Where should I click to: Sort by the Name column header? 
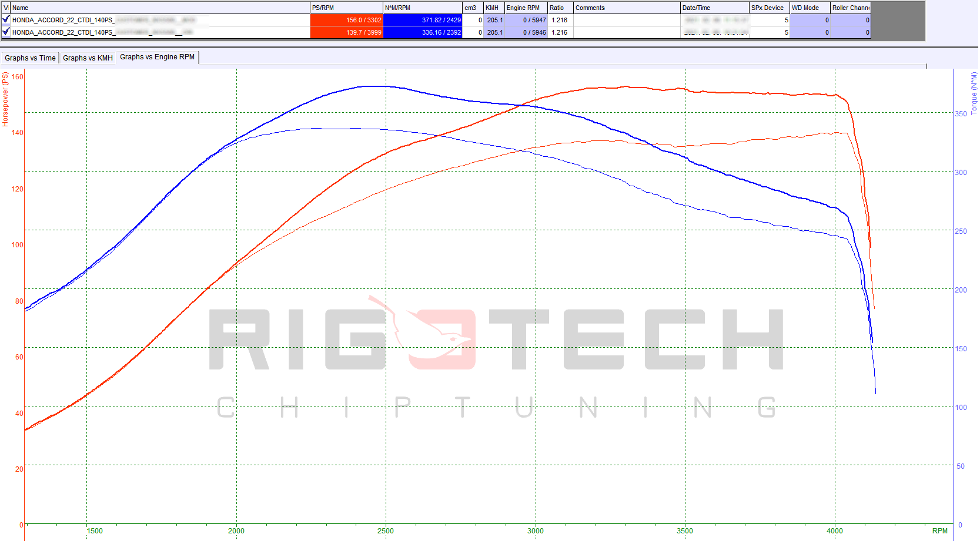pyautogui.click(x=160, y=8)
